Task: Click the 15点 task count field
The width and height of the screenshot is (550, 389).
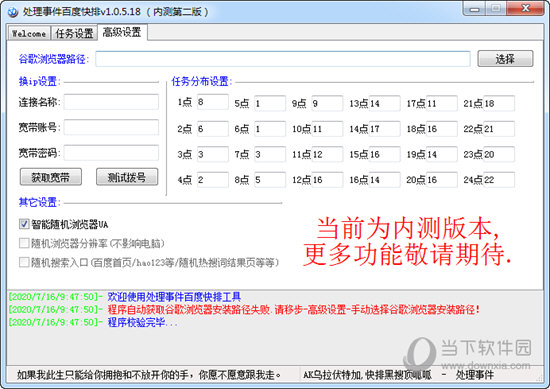Action: [384, 154]
